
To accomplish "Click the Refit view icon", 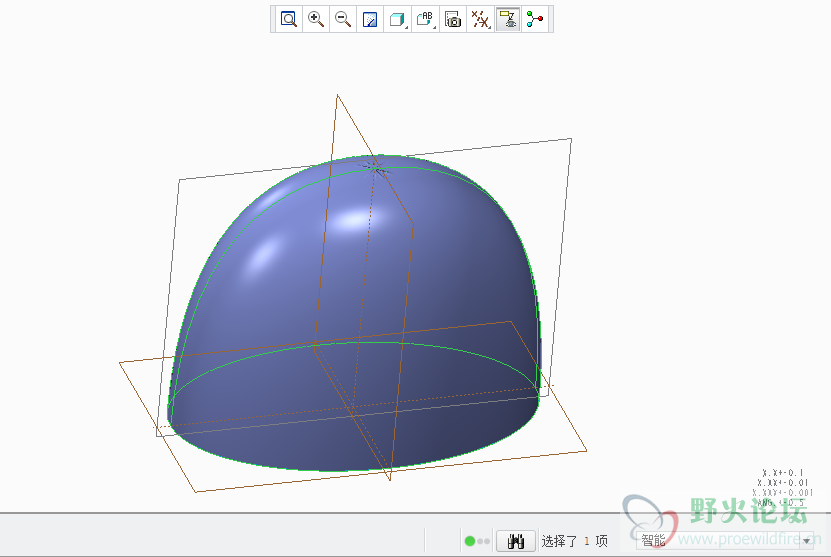I will (x=289, y=19).
